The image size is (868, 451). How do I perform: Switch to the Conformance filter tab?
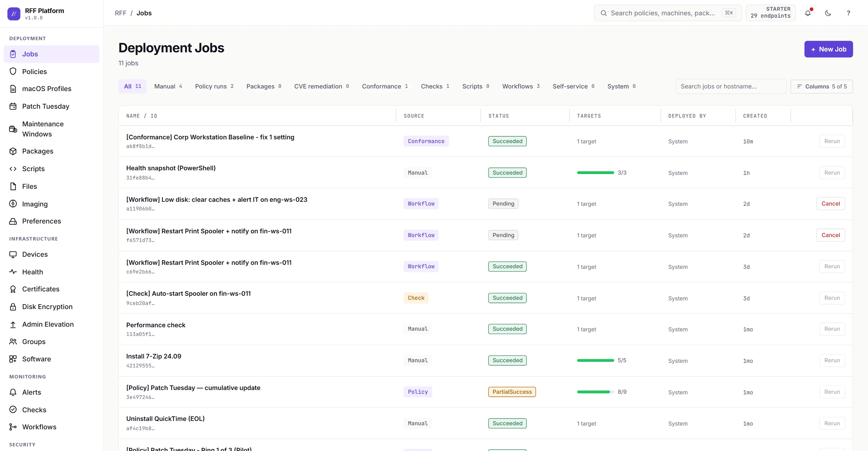click(x=385, y=86)
